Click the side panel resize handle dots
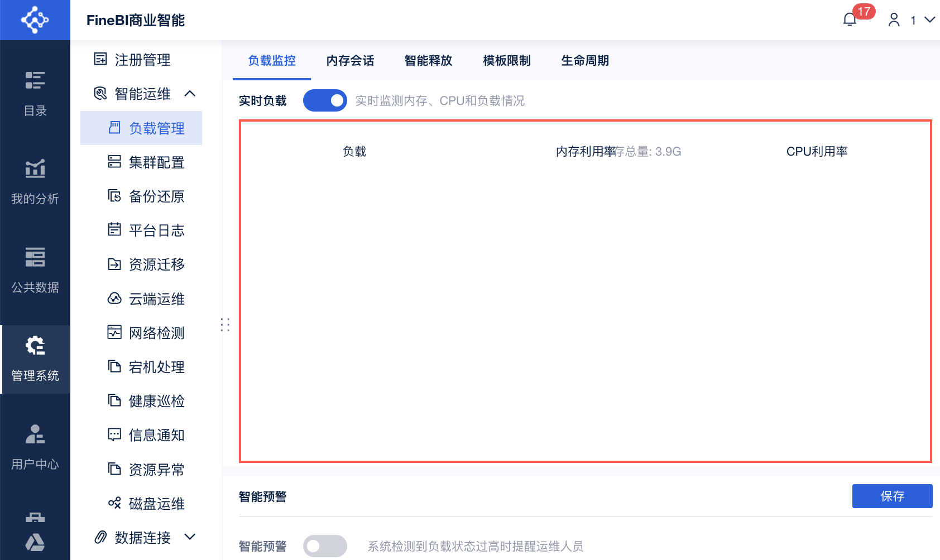Screen dimensions: 940x560 coord(225,325)
